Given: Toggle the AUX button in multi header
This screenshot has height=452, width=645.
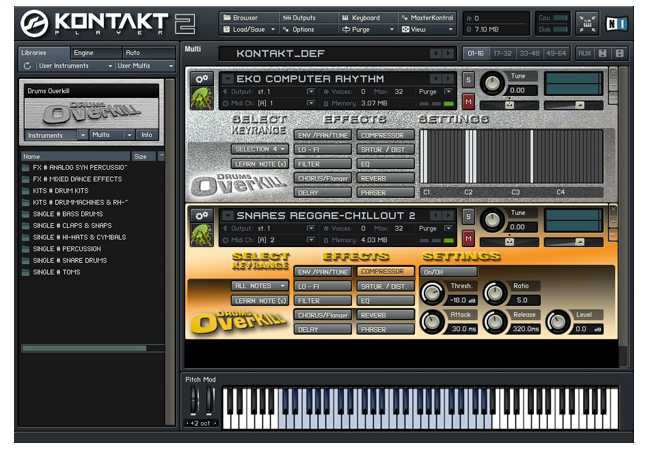Looking at the screenshot, I should [x=584, y=53].
